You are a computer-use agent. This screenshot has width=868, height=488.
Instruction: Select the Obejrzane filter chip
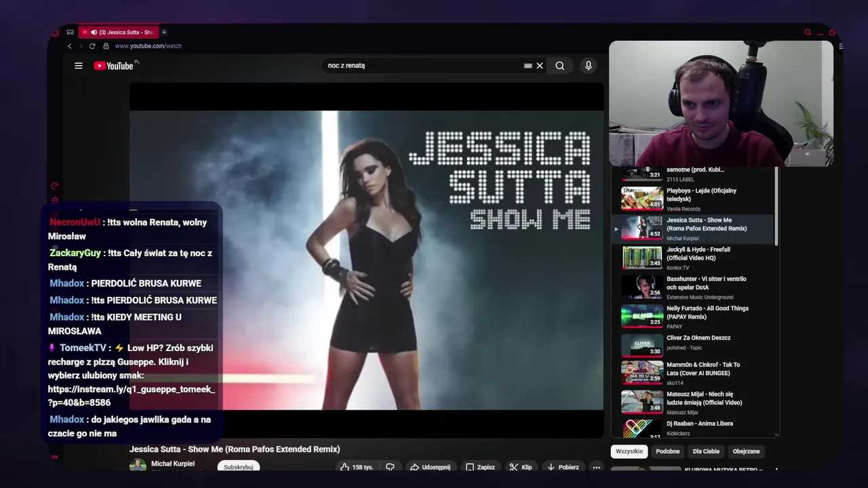(x=746, y=451)
